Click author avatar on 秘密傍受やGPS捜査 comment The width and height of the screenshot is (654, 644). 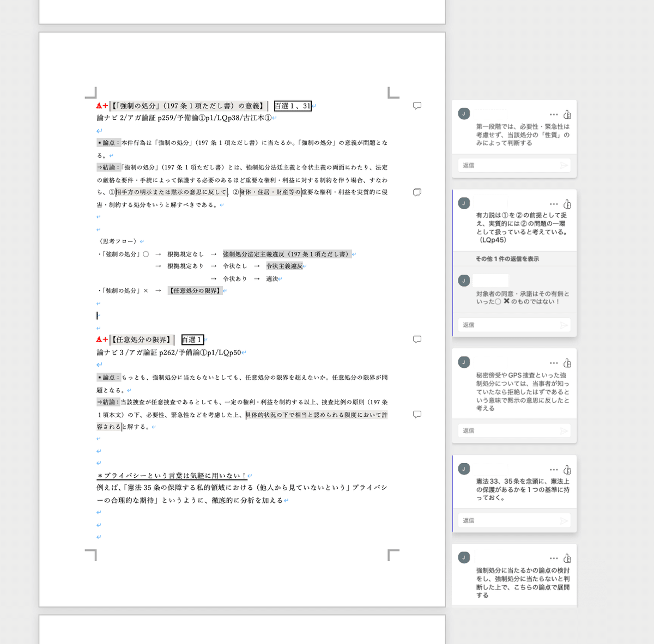[x=464, y=362]
